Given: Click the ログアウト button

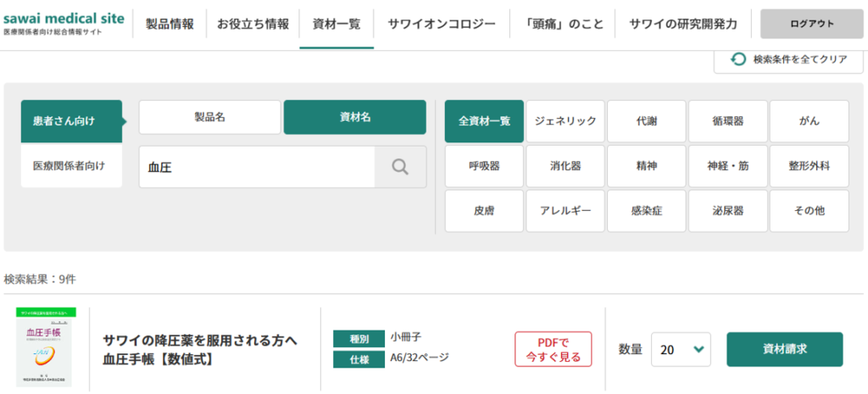Looking at the screenshot, I should (x=812, y=24).
